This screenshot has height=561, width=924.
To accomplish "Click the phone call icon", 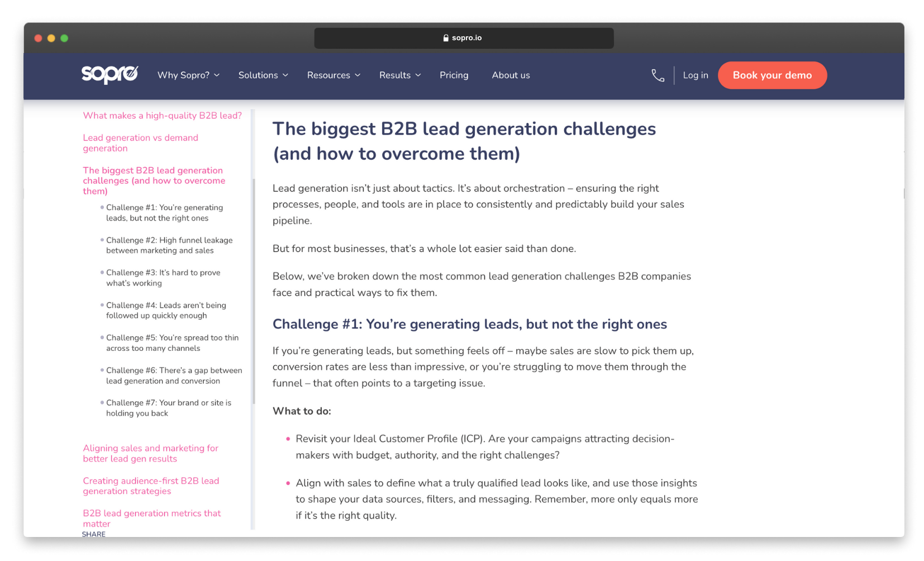I will [x=658, y=75].
